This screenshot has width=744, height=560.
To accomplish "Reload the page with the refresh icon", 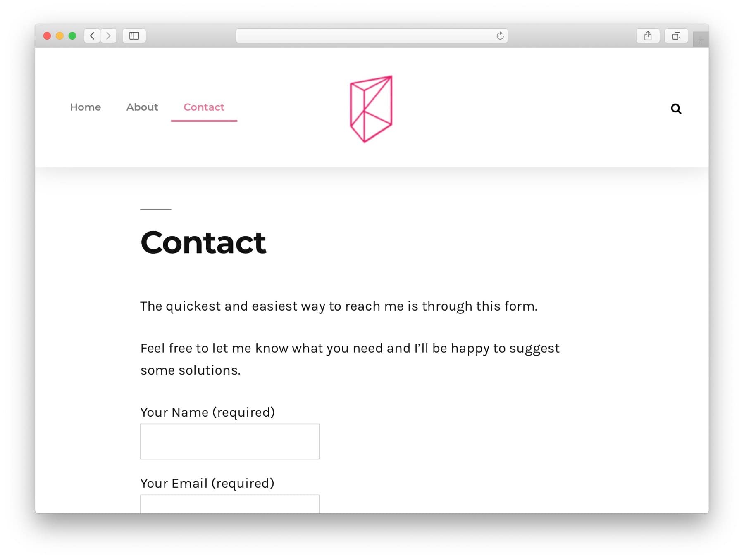I will click(x=500, y=36).
